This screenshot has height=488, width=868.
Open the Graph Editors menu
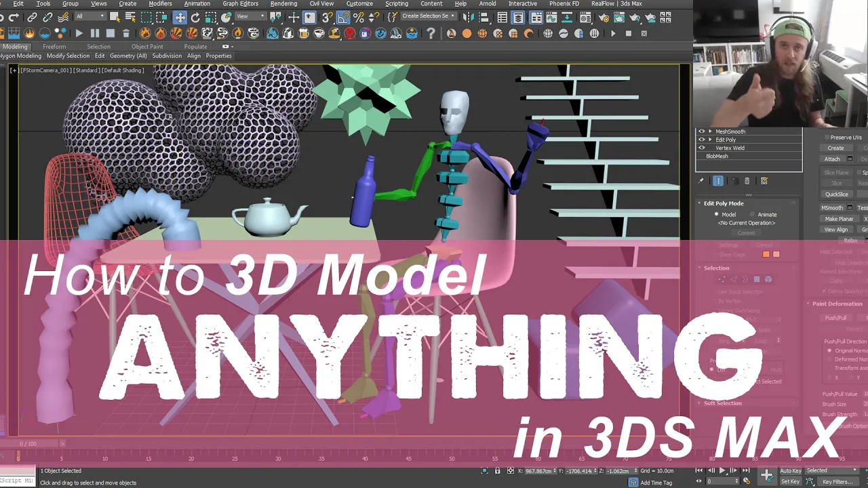click(240, 3)
